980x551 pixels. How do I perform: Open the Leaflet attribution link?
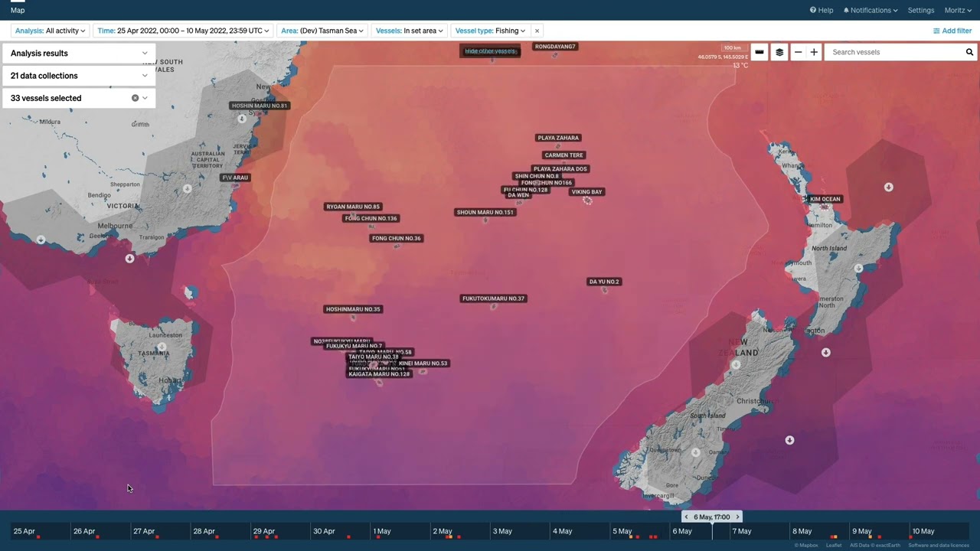[834, 546]
